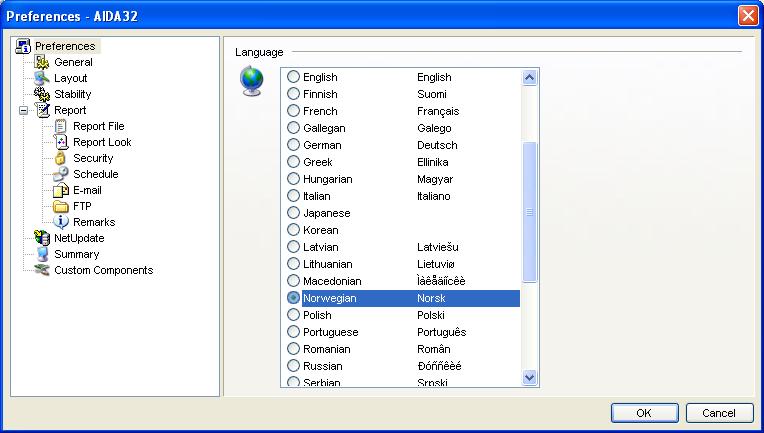Image resolution: width=764 pixels, height=433 pixels.
Task: Select the Italian language radio button
Action: (x=293, y=196)
